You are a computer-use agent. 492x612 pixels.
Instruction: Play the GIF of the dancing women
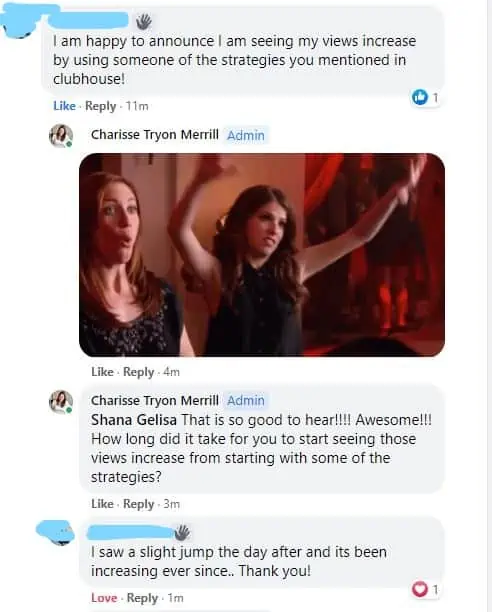[262, 255]
